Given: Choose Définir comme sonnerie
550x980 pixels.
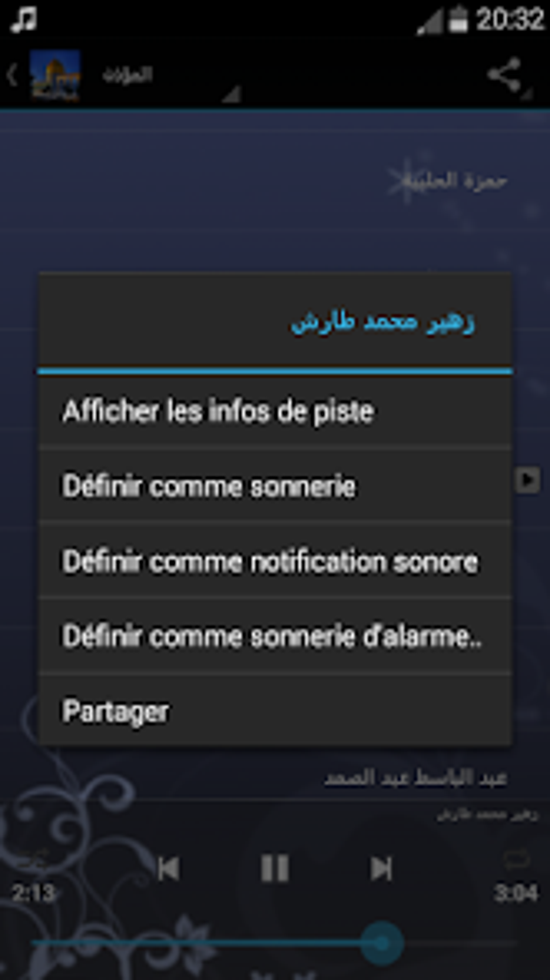Looking at the screenshot, I should click(275, 486).
